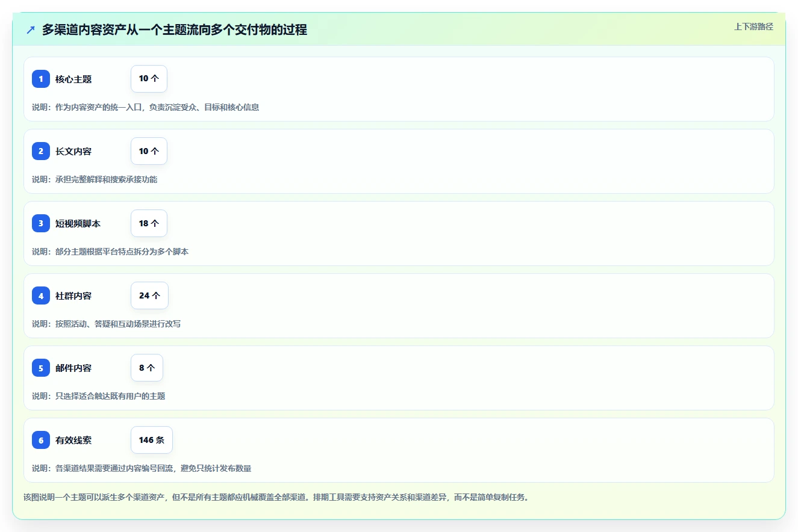Click the description starting 按照活动、答疑和互动场景
This screenshot has width=798, height=532.
107,324
